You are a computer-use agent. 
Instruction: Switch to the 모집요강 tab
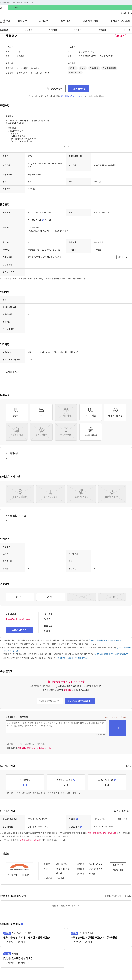(4, 30)
